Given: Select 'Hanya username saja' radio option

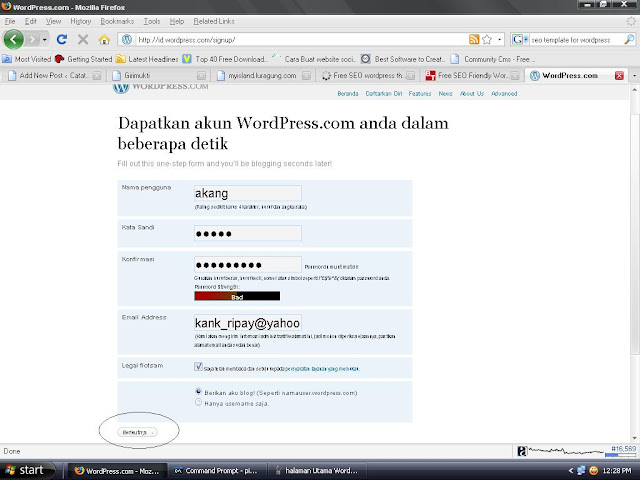Looking at the screenshot, I should click(198, 402).
